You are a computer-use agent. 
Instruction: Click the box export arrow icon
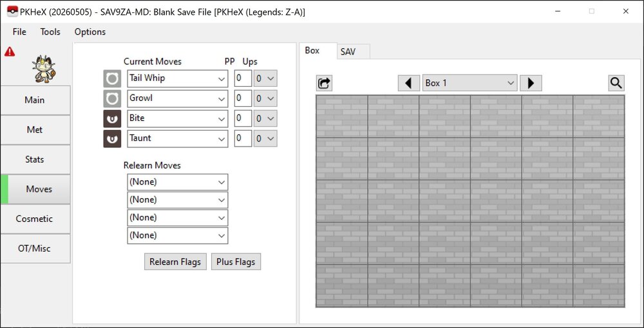coord(324,83)
